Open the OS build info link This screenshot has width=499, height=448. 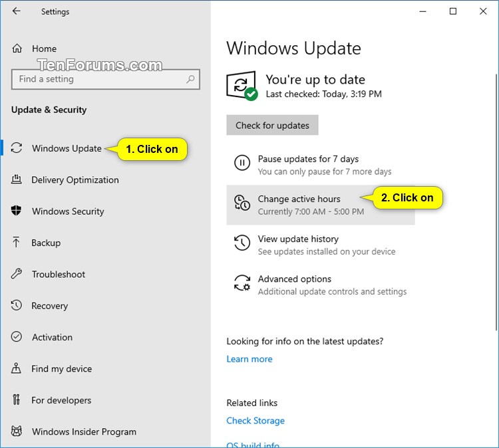pyautogui.click(x=253, y=445)
